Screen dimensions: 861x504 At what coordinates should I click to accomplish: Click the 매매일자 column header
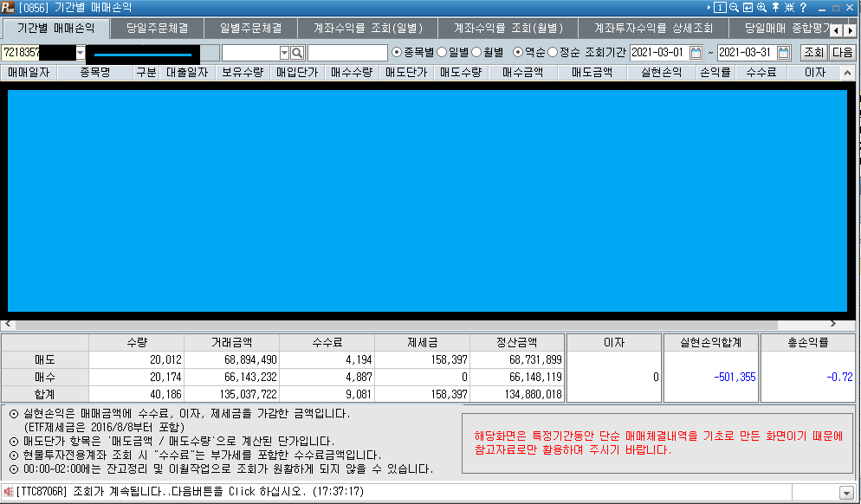(29, 73)
